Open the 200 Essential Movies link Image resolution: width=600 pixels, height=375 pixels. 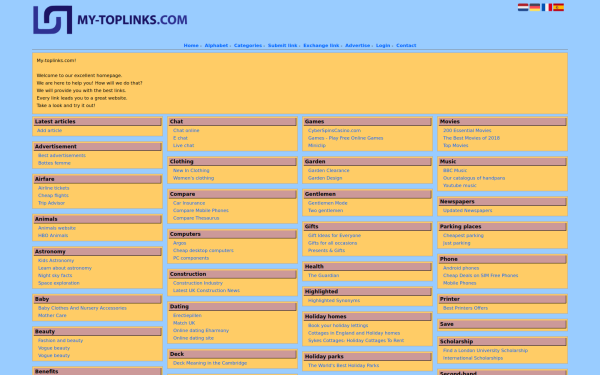[x=467, y=130]
